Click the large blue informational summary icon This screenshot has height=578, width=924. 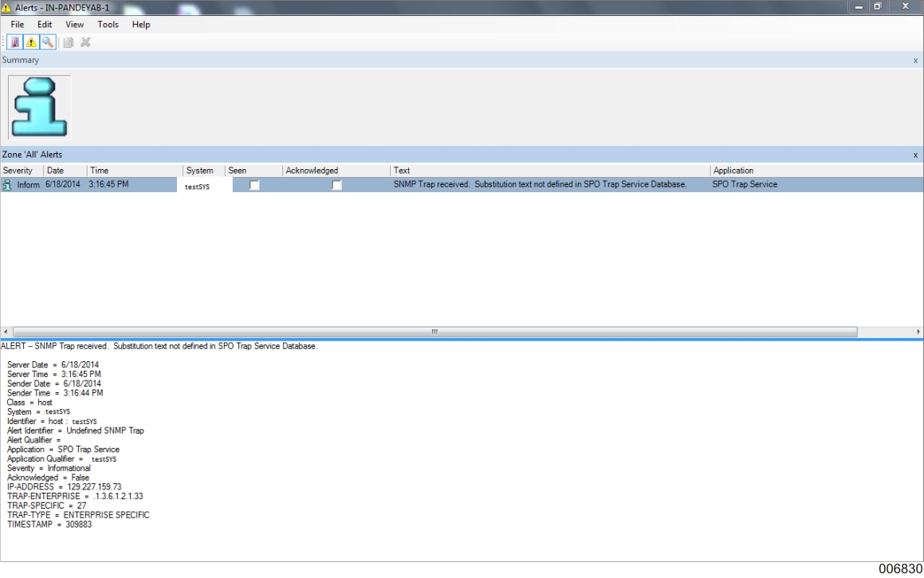40,108
